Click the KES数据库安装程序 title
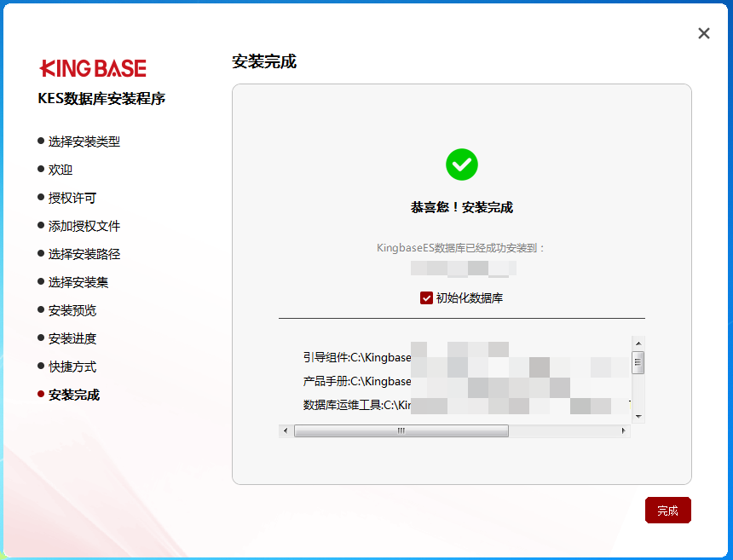 pos(101,99)
